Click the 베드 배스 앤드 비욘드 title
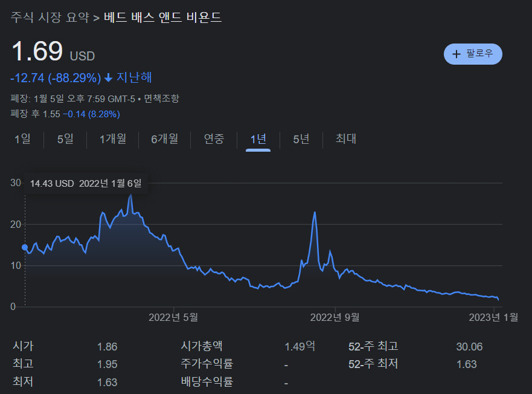Image resolution: width=532 pixels, height=394 pixels. [x=162, y=18]
